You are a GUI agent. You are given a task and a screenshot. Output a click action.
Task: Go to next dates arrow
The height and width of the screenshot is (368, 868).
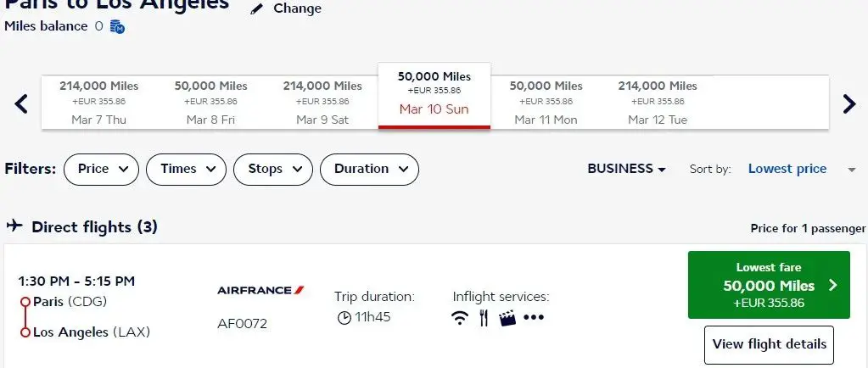click(x=848, y=103)
